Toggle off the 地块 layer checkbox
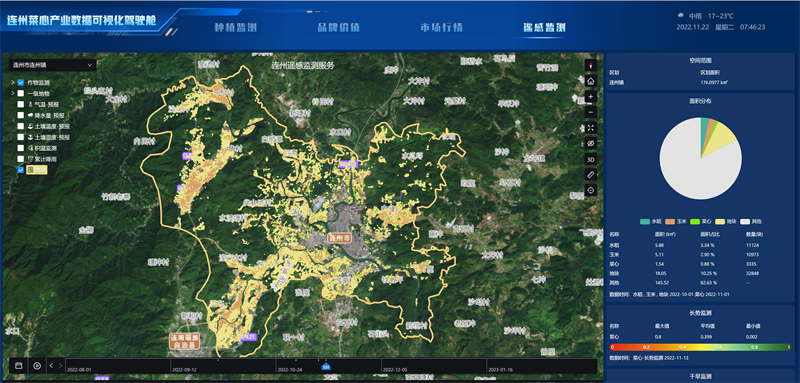Image resolution: width=800 pixels, height=383 pixels. [x=21, y=170]
